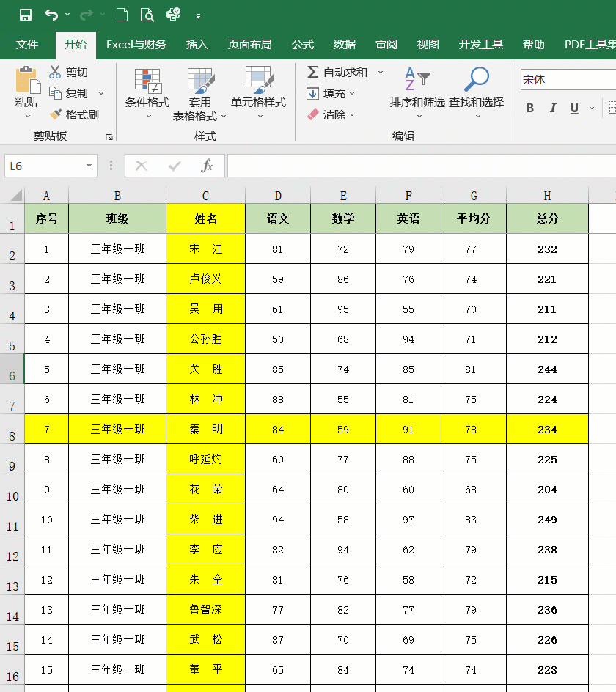Expand the Underline style dropdown arrow
The height and width of the screenshot is (692, 616).
click(592, 108)
